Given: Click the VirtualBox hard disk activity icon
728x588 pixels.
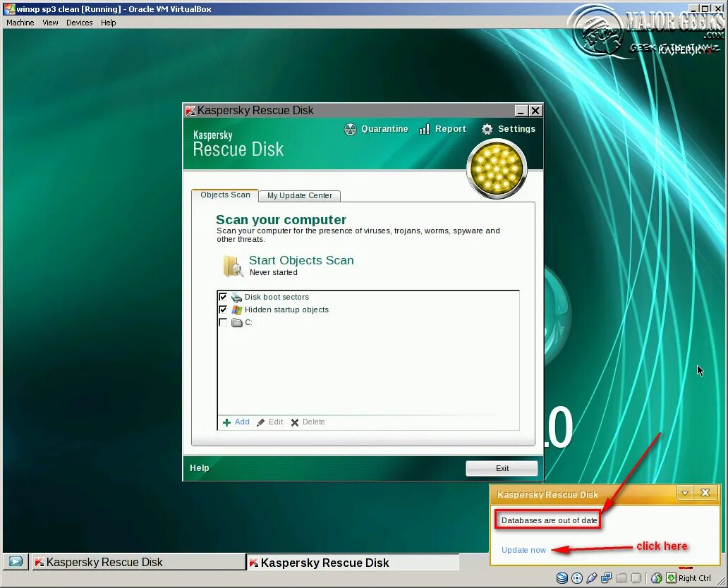Looking at the screenshot, I should click(562, 578).
